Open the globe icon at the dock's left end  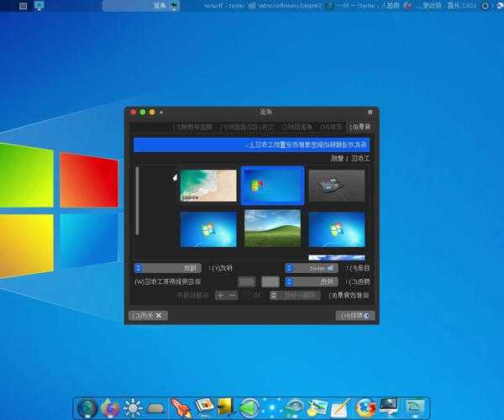click(x=87, y=408)
